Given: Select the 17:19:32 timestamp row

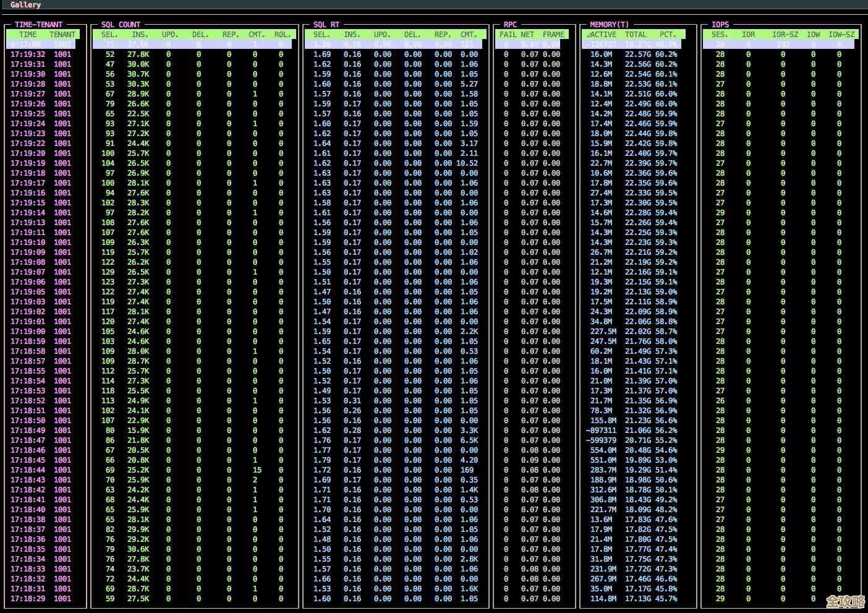Looking at the screenshot, I should [28, 54].
